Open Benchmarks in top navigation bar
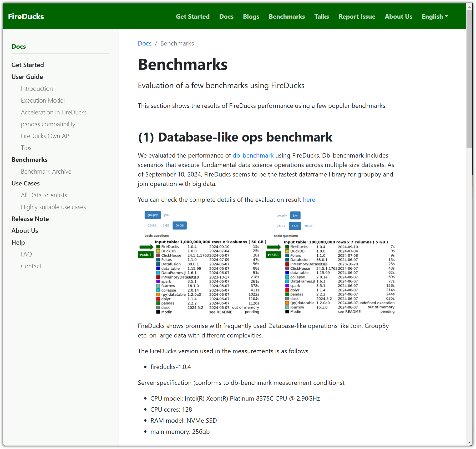Image resolution: width=476 pixels, height=449 pixels. pyautogui.click(x=287, y=16)
